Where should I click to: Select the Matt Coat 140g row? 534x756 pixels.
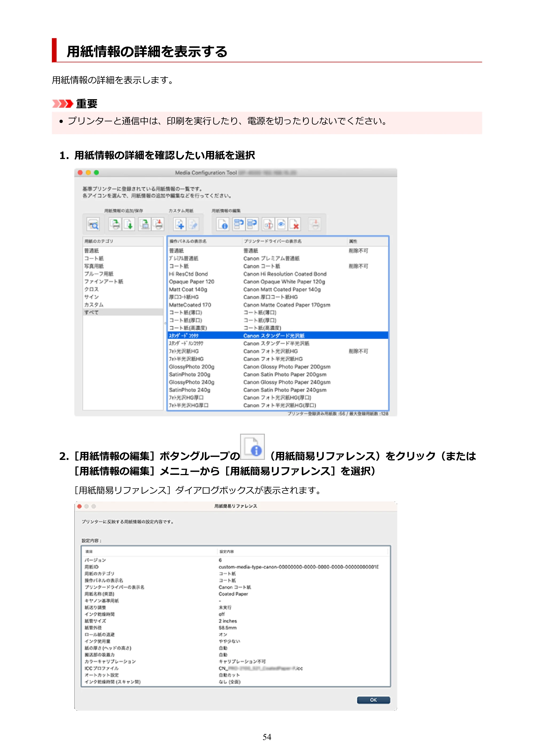278,289
